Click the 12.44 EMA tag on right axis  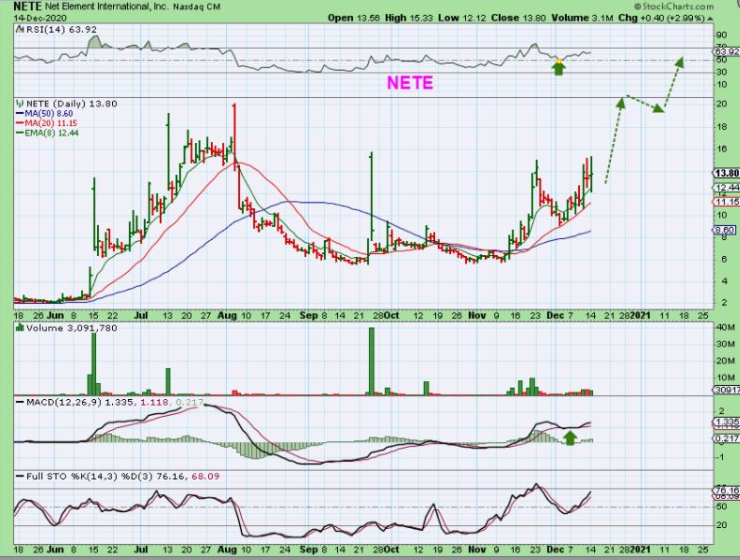[x=726, y=188]
